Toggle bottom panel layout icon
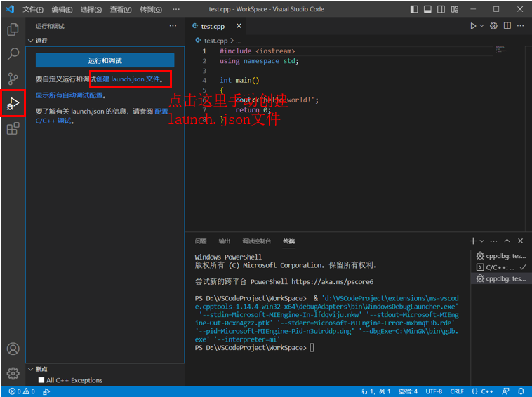The width and height of the screenshot is (532, 397). (427, 9)
